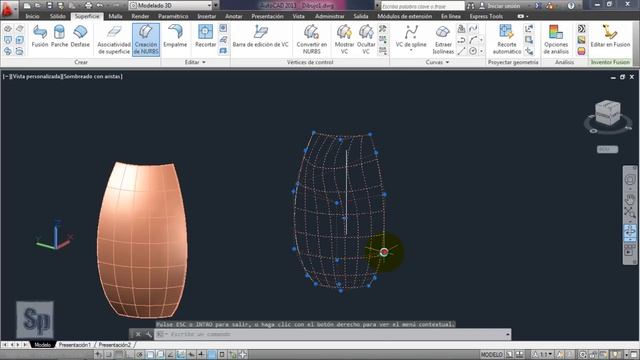This screenshot has width=640, height=360.
Task: Click the Undo icon in quick access toolbar
Action: (100, 5)
